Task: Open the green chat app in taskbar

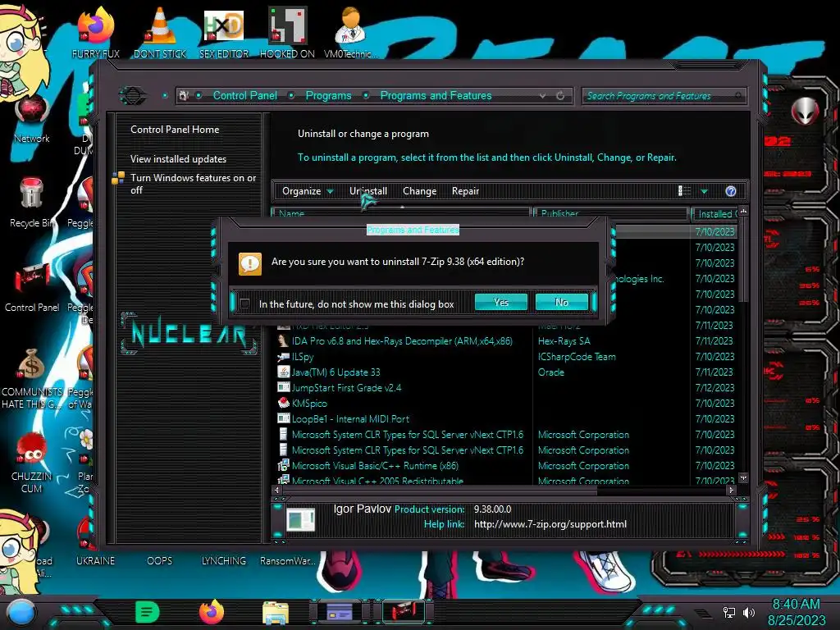Action: [x=147, y=612]
